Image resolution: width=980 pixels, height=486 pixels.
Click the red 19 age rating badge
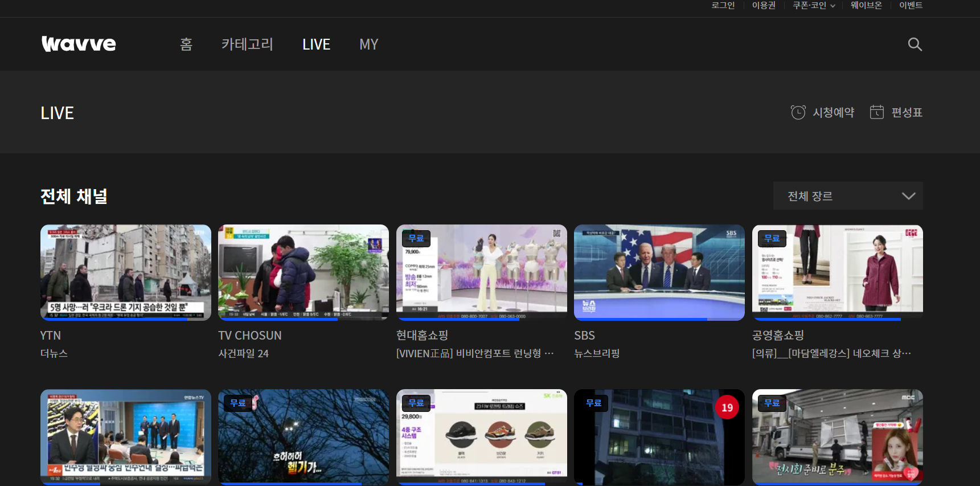[x=727, y=407]
